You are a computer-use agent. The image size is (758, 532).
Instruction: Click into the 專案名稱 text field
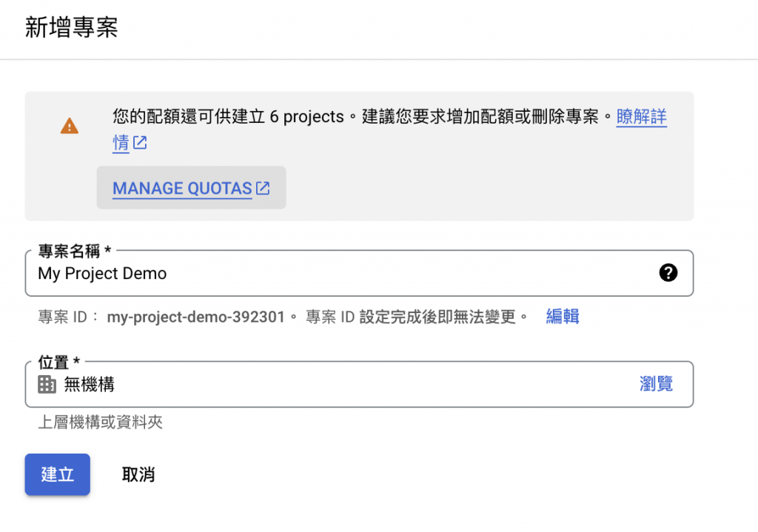pyautogui.click(x=333, y=273)
